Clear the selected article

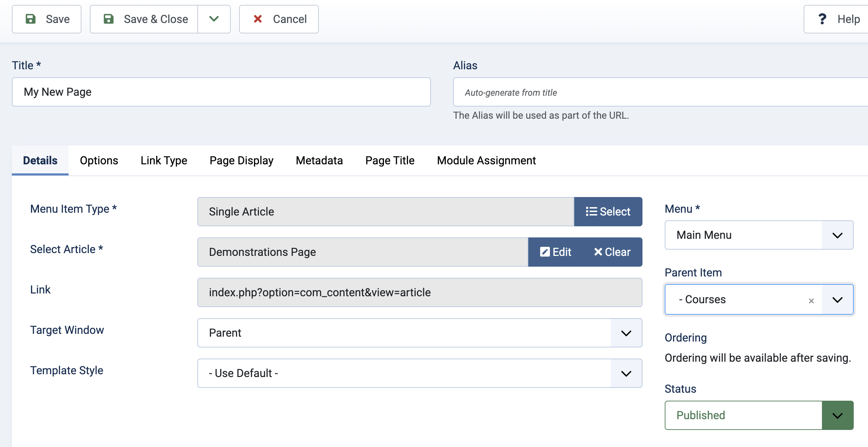click(x=612, y=252)
